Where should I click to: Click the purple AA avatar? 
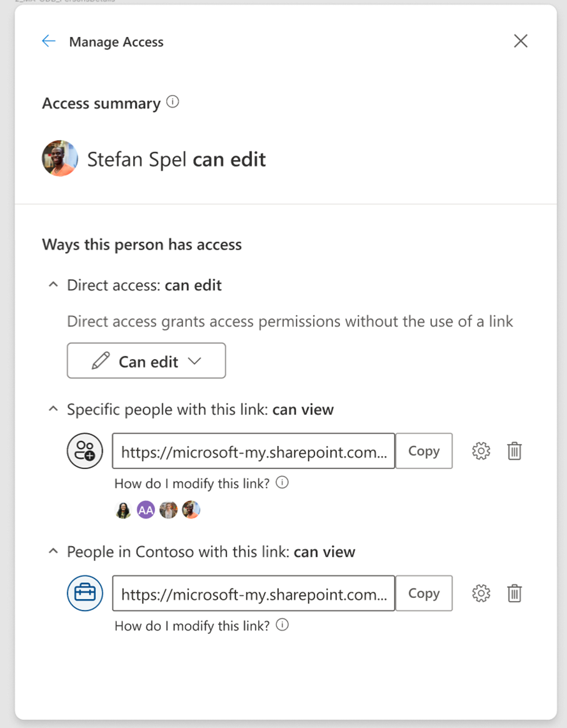146,510
